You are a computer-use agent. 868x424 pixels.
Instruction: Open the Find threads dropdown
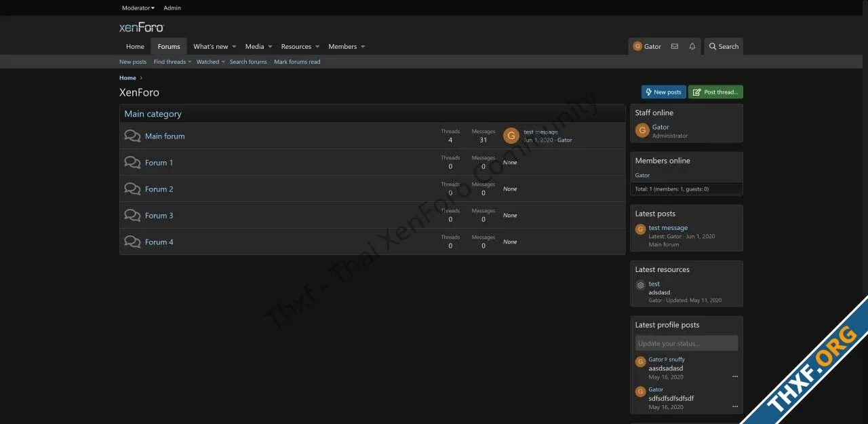pyautogui.click(x=172, y=62)
